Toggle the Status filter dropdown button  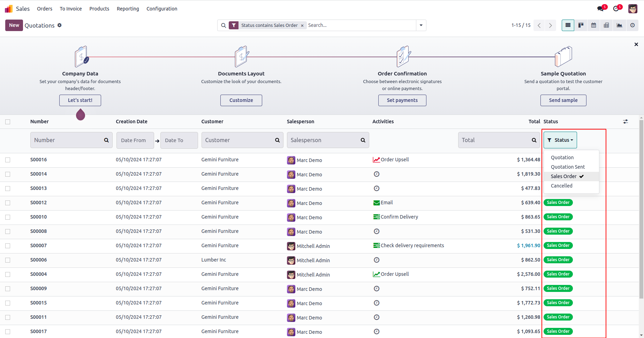click(x=560, y=140)
